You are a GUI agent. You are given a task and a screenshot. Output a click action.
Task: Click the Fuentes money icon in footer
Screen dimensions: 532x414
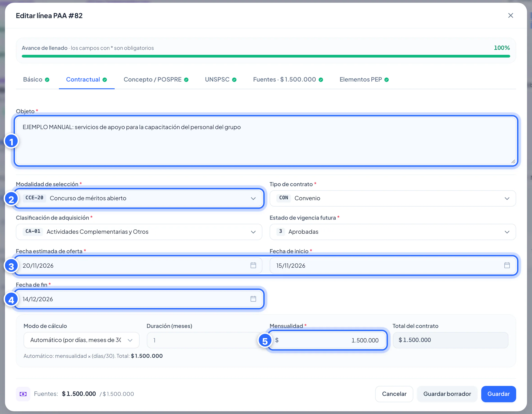pyautogui.click(x=23, y=394)
